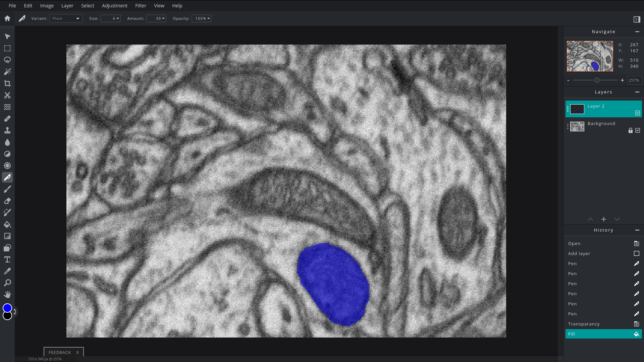Collapse the History panel

click(x=637, y=230)
